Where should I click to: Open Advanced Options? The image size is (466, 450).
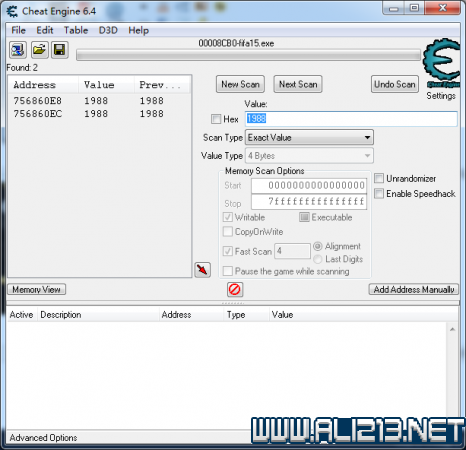(x=43, y=438)
